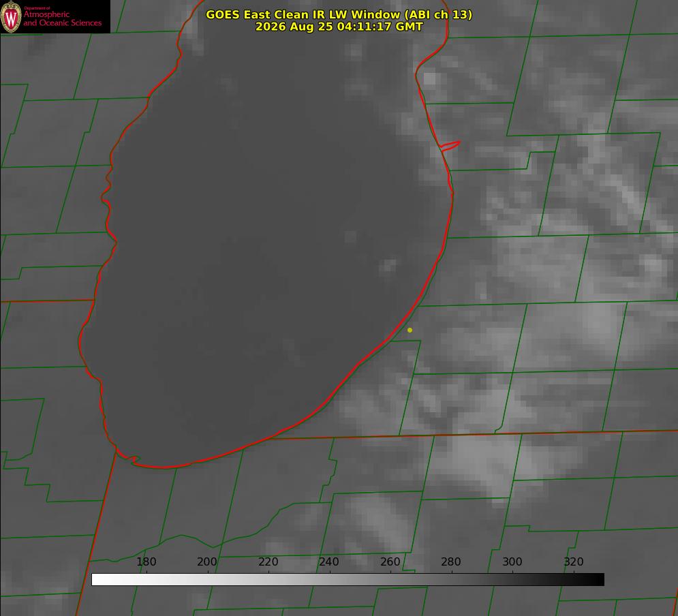The image size is (678, 616).
Task: Click the 240 colorbar label
Action: coord(329,561)
